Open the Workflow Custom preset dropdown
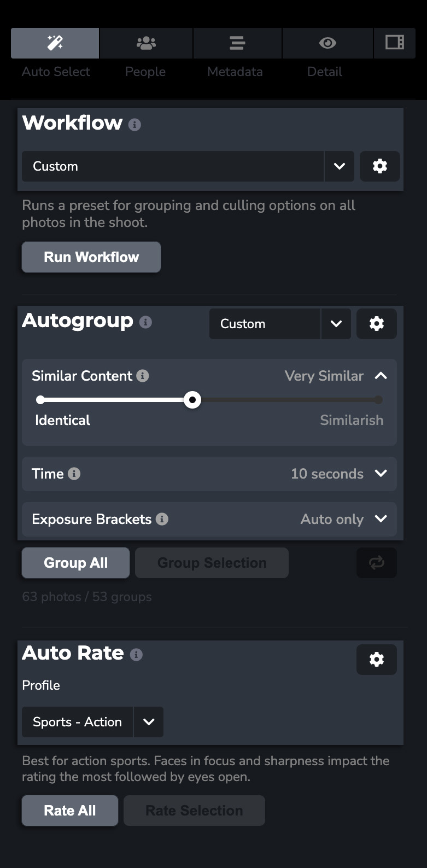The image size is (427, 868). (339, 166)
